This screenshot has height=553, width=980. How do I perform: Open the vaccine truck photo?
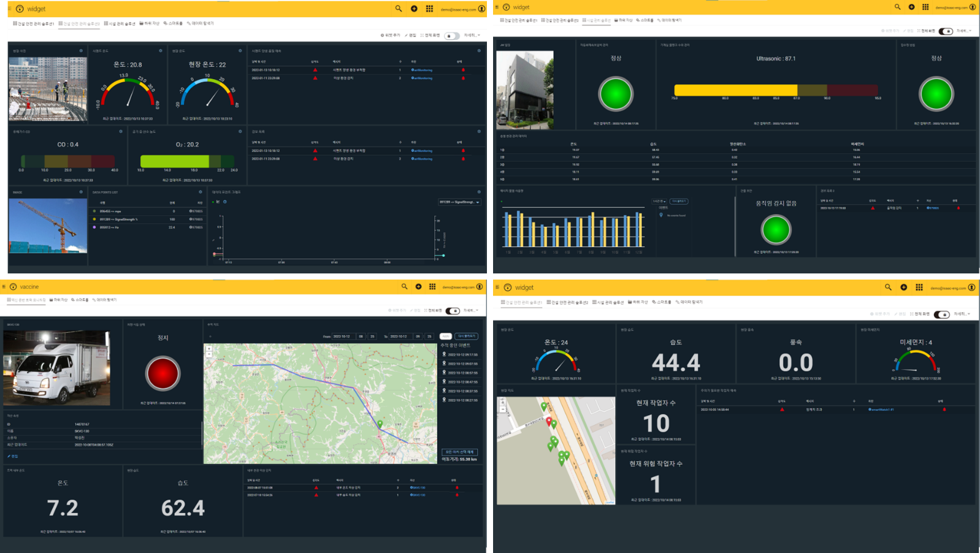pyautogui.click(x=57, y=368)
